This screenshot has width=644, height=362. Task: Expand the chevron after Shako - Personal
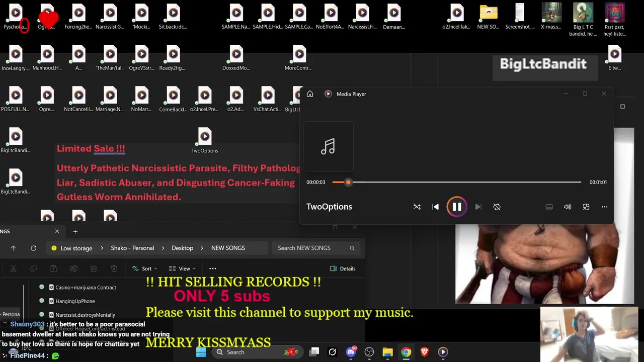163,248
